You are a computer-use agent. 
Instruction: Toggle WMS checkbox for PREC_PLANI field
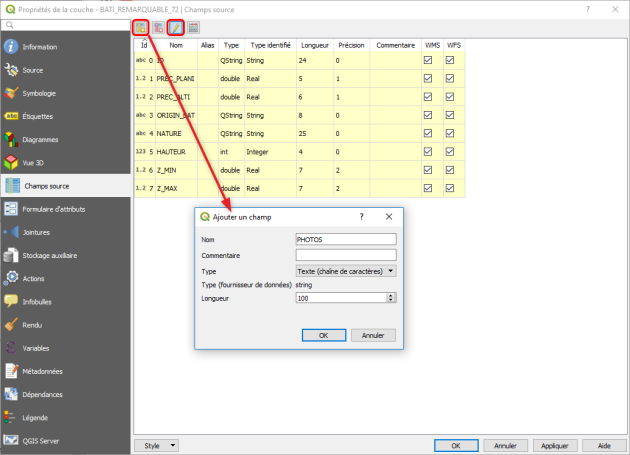[428, 78]
